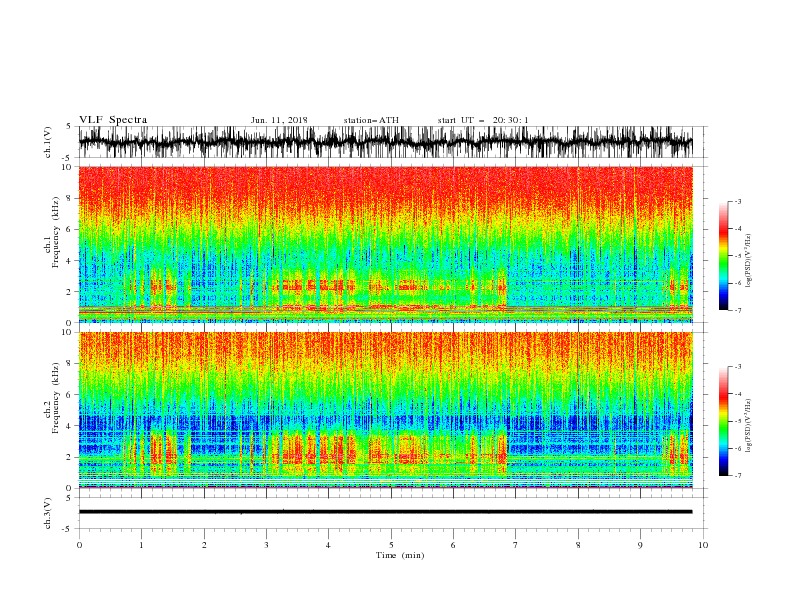Click time axis tick label "8"
792x612 pixels.
578,545
